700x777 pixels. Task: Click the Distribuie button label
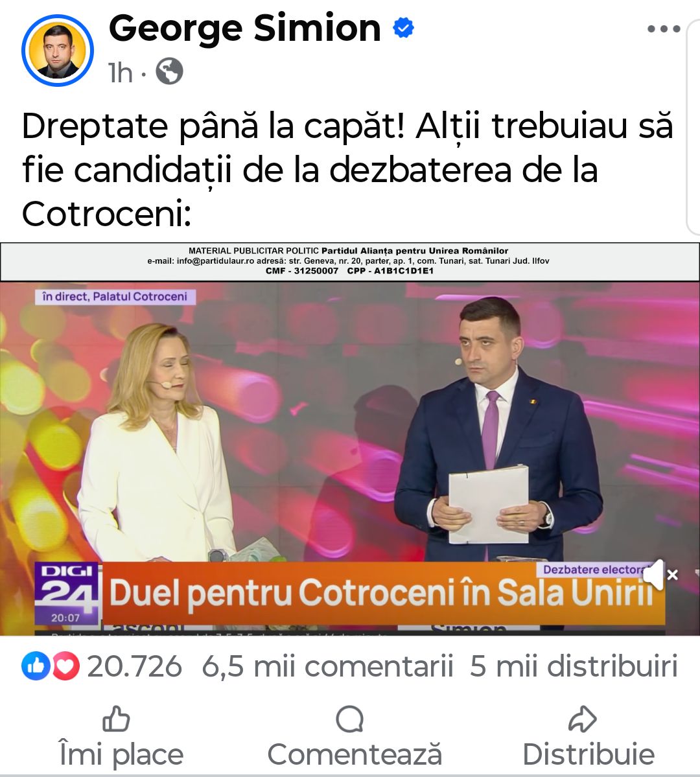[589, 754]
